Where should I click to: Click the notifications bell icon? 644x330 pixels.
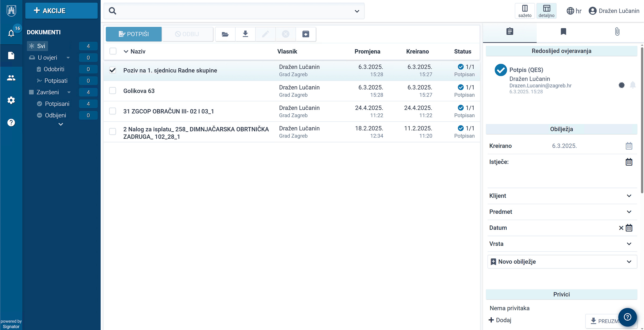[11, 33]
